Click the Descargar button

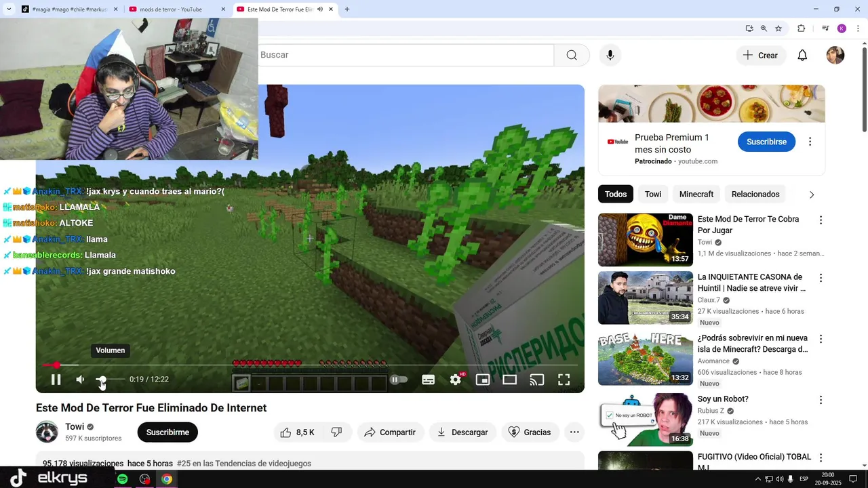pyautogui.click(x=462, y=432)
